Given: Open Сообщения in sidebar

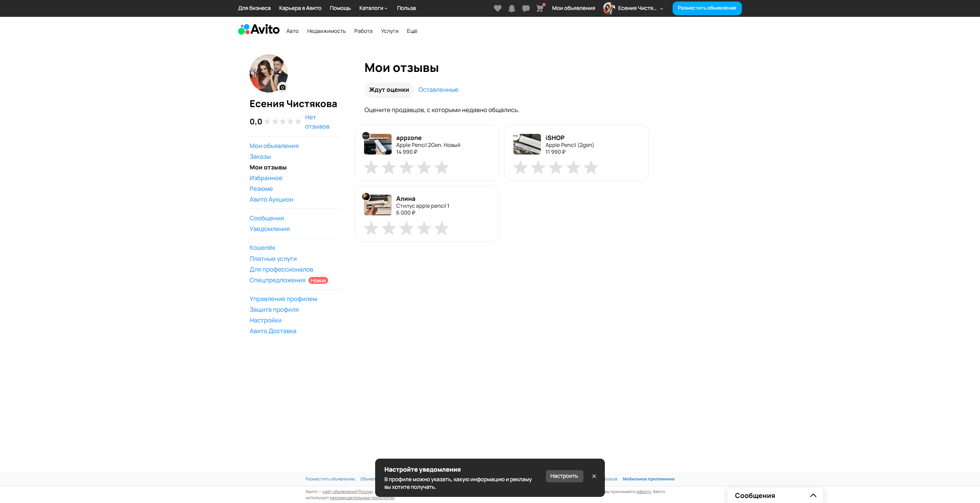Looking at the screenshot, I should [267, 218].
